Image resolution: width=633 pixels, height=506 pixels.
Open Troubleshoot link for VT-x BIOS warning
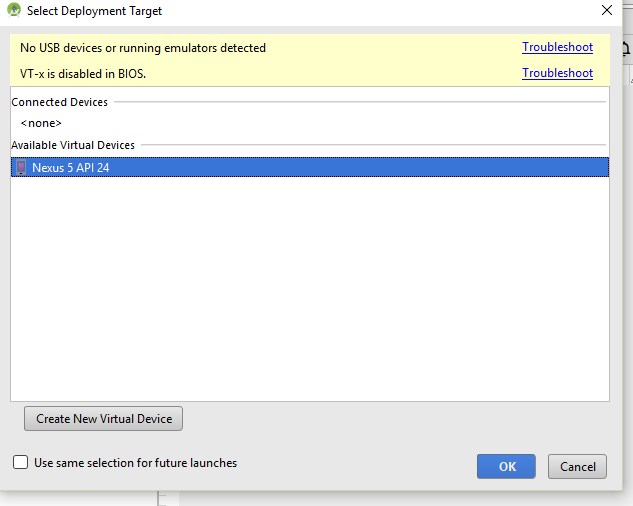pyautogui.click(x=557, y=73)
